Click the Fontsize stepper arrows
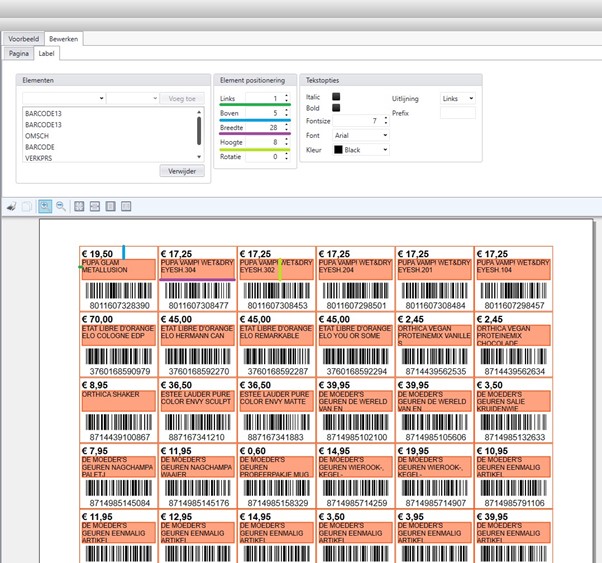The width and height of the screenshot is (602, 563). coord(386,121)
